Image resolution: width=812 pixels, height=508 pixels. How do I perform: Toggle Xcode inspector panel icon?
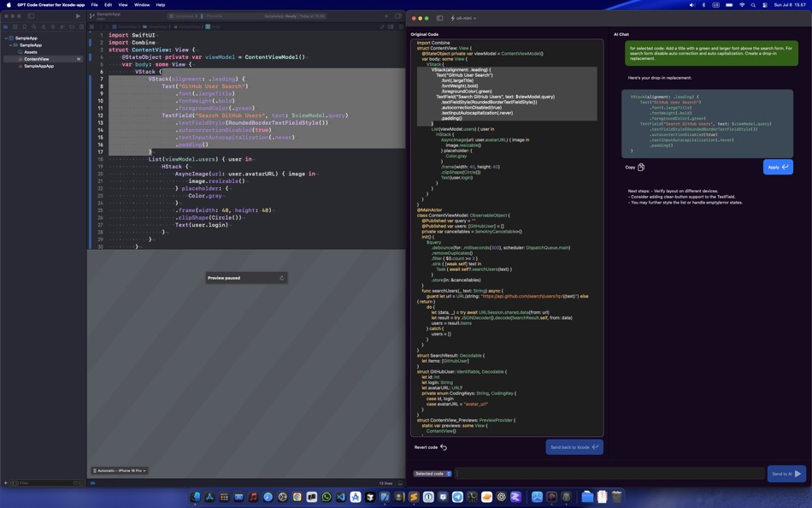click(398, 16)
